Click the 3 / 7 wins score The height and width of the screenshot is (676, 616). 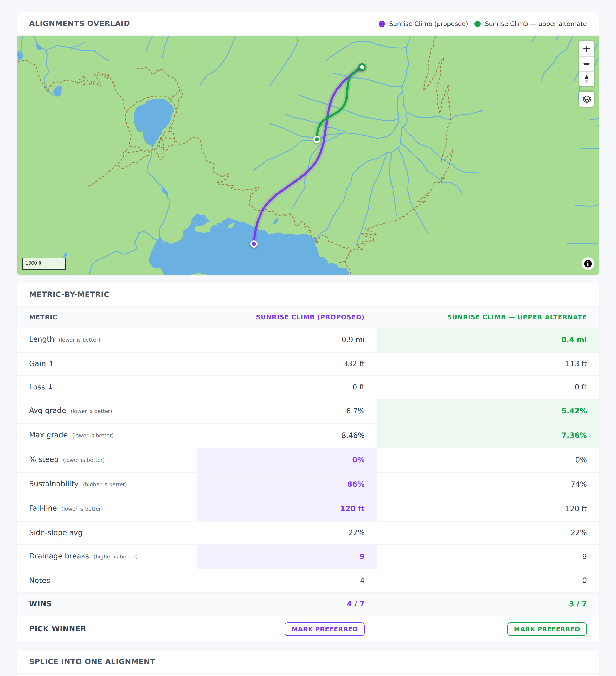pos(578,604)
